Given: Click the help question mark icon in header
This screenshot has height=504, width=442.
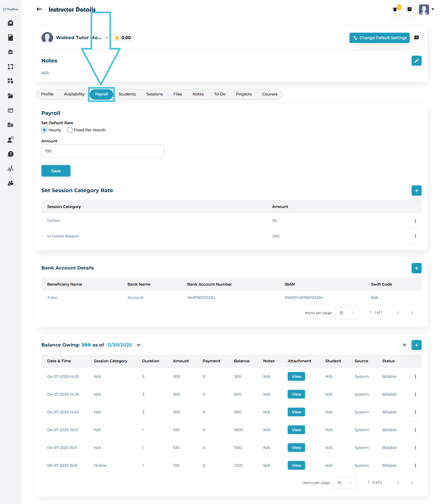Looking at the screenshot, I should pos(410,9).
